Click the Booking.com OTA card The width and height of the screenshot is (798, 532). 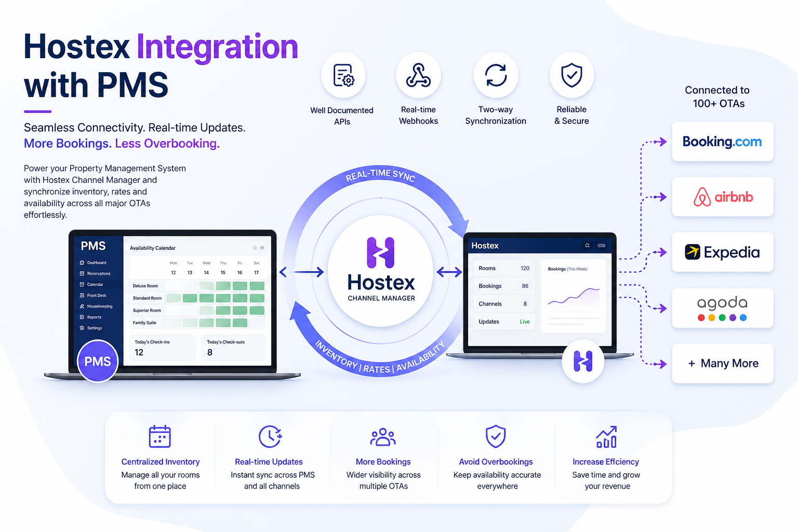(x=722, y=142)
